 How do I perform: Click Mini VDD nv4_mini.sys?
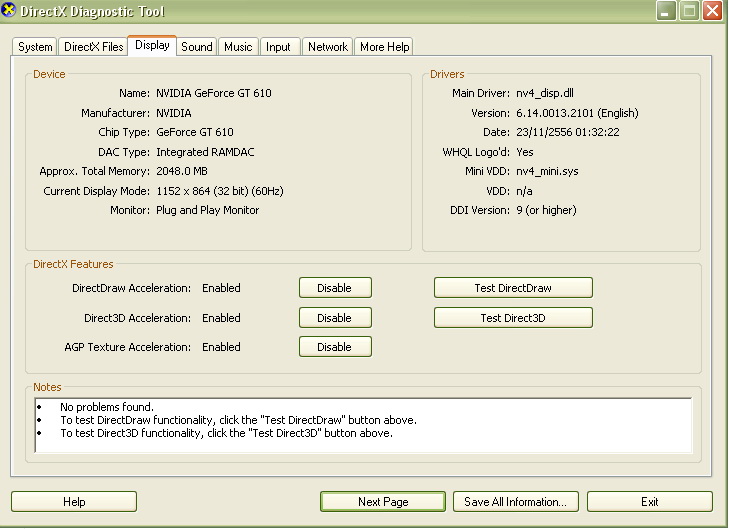click(547, 171)
